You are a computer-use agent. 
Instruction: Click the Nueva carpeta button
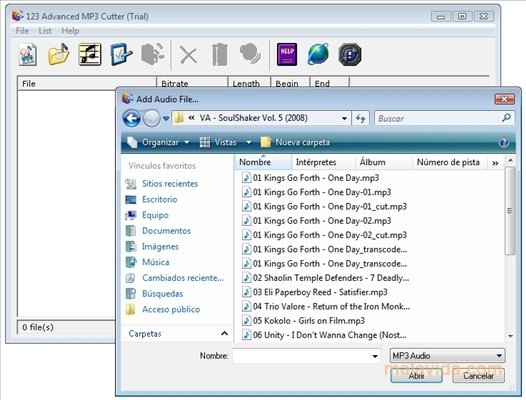[296, 143]
